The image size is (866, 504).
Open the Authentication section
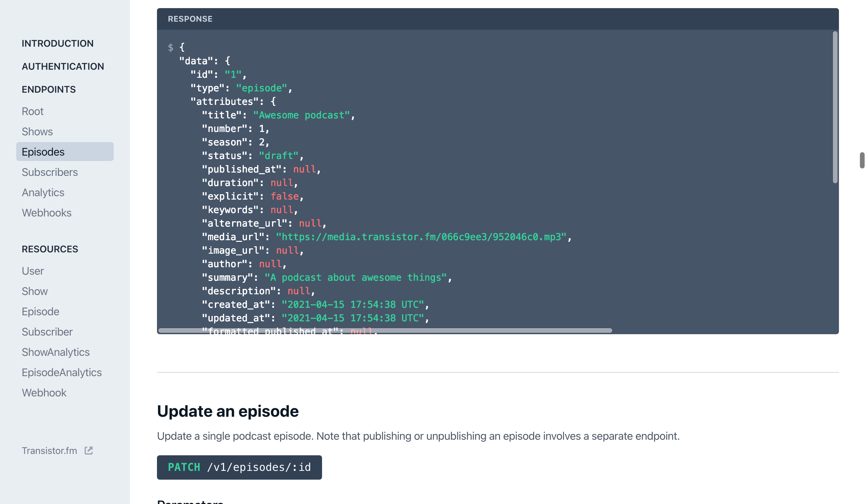pyautogui.click(x=63, y=67)
